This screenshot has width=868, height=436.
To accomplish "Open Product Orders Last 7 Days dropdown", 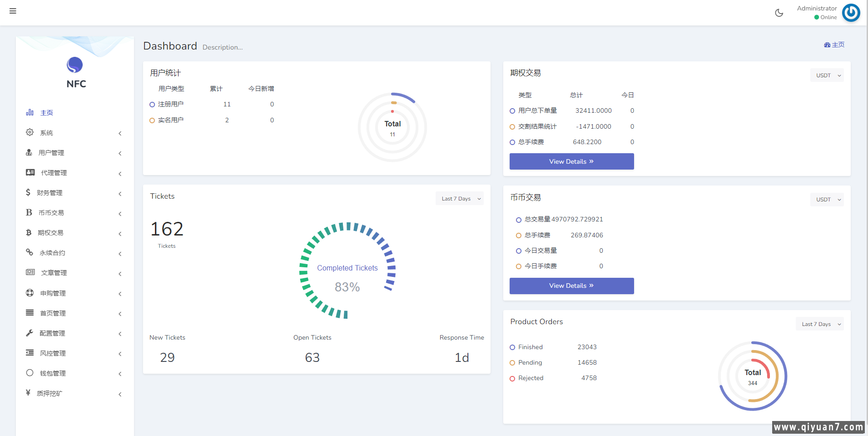I will pos(819,324).
